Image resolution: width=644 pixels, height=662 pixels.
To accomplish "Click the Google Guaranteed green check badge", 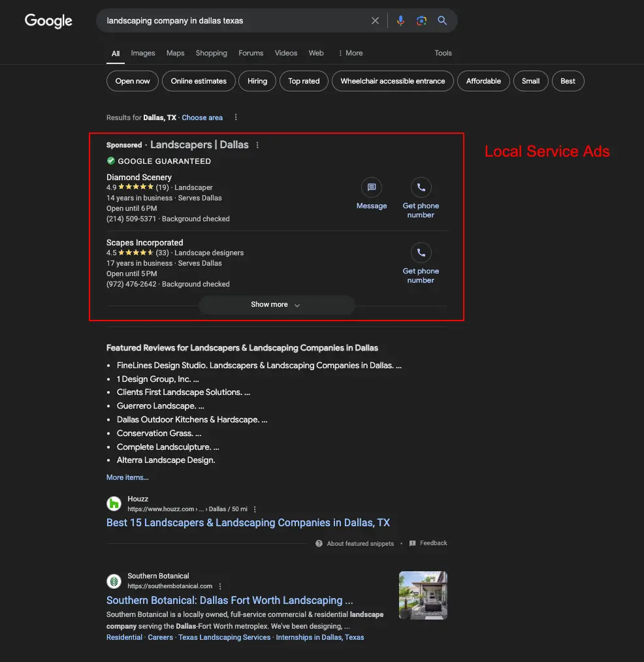I will click(x=110, y=161).
